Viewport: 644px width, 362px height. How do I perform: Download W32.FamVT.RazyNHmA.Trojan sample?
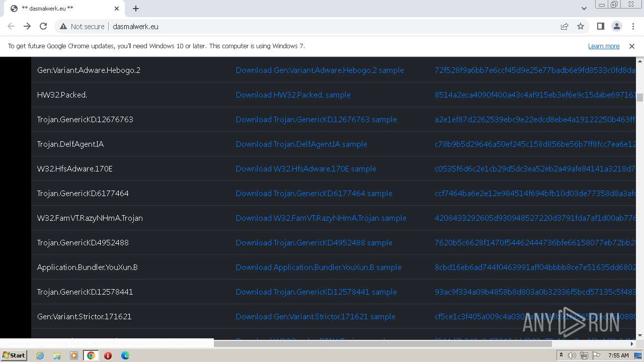click(x=321, y=218)
